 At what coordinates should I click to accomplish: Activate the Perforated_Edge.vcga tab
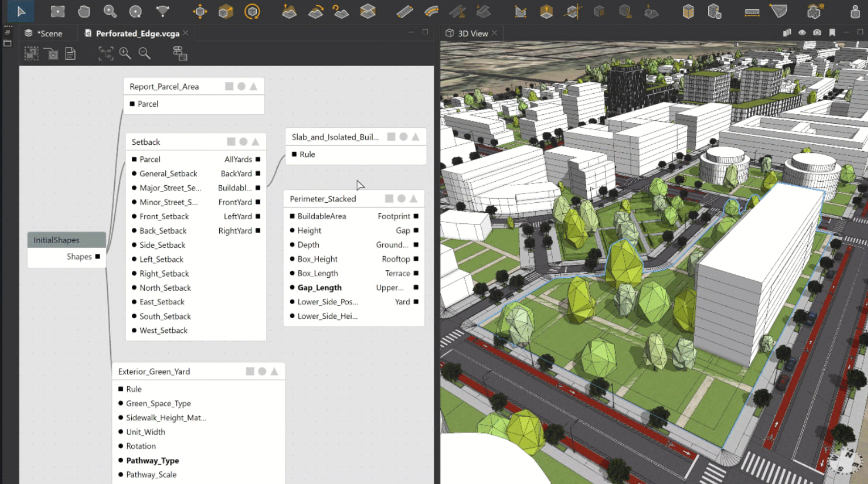137,34
